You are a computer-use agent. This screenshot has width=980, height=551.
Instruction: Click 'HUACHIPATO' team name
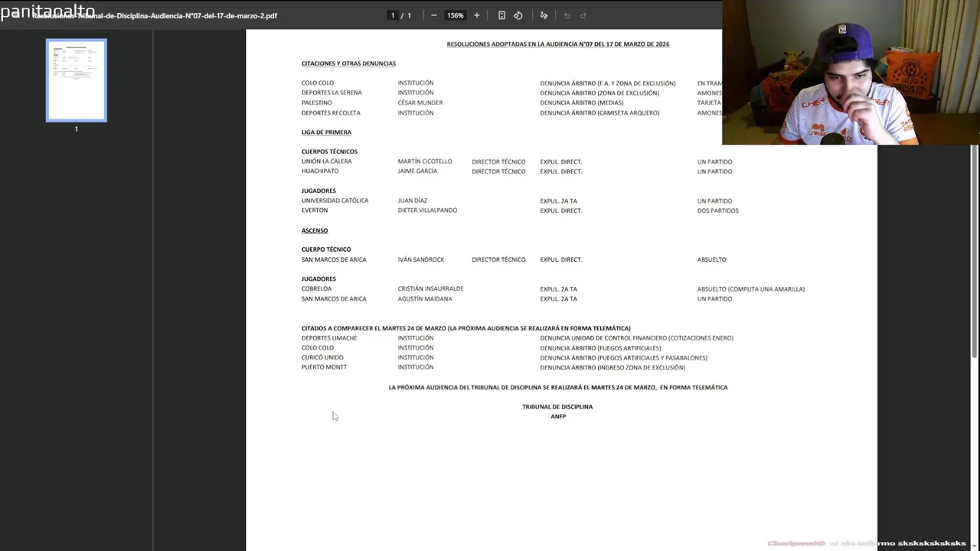click(x=320, y=171)
